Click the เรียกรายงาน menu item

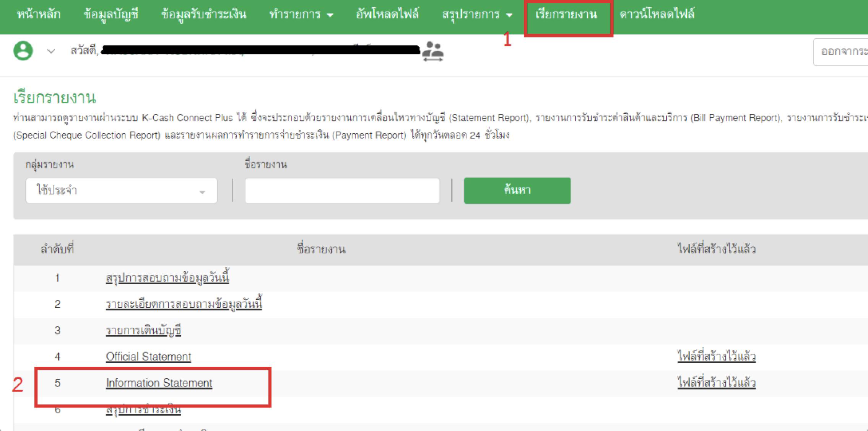point(566,15)
